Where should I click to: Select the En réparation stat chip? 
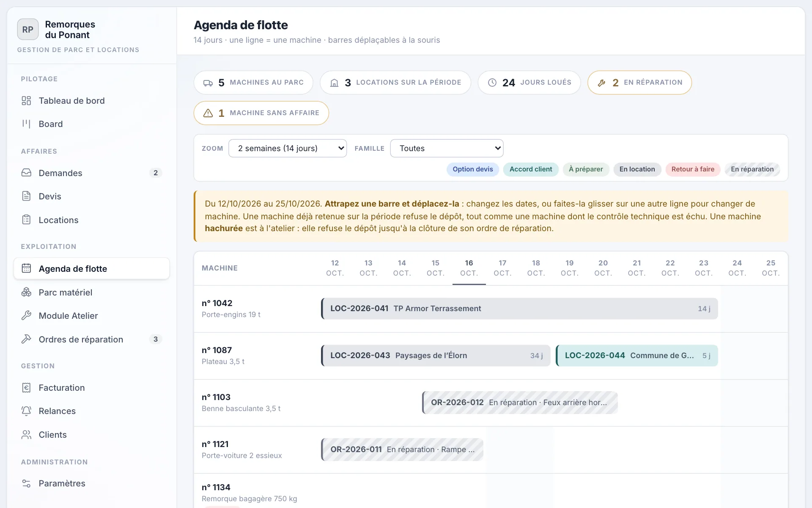[639, 83]
